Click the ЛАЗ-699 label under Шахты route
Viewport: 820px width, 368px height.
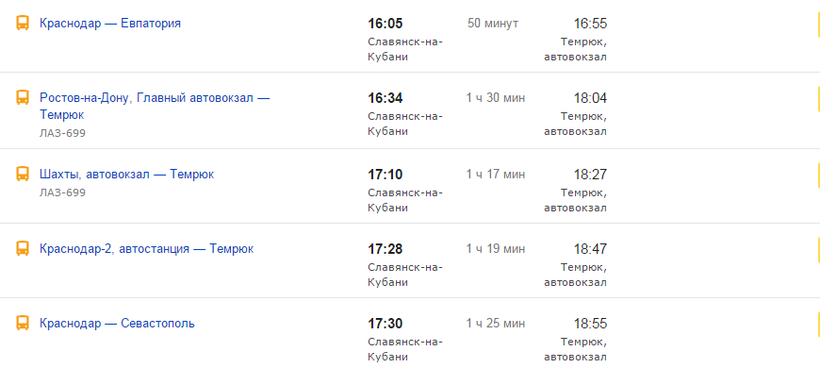tap(62, 193)
